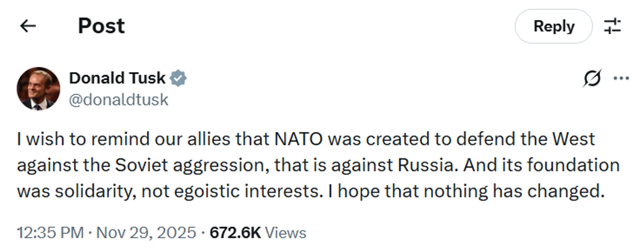This screenshot has height=250, width=644.
Task: Click the Post heading at top
Action: click(101, 26)
